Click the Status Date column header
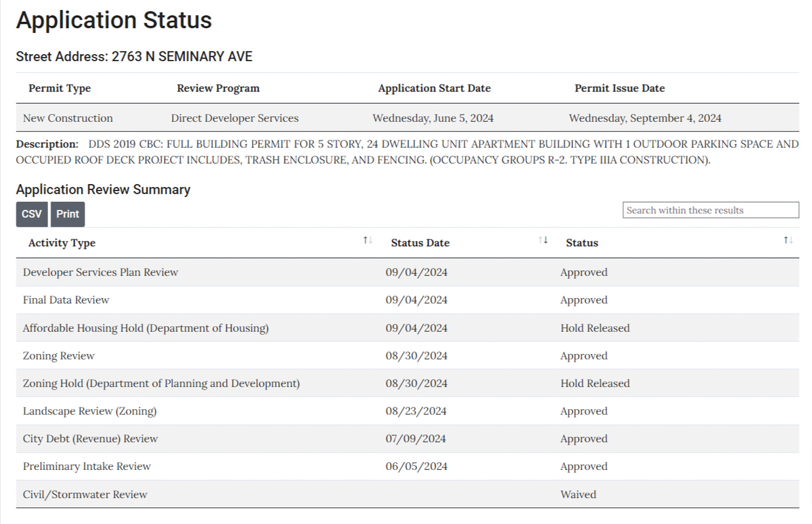Screen dimensions: 812x524 (420, 243)
